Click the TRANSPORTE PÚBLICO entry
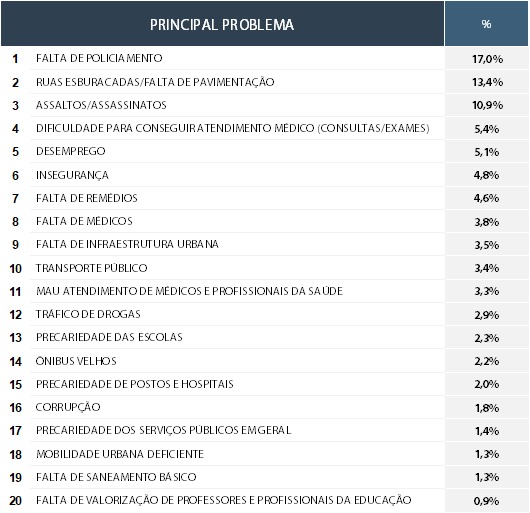This screenshot has height=513, width=530. pyautogui.click(x=91, y=268)
